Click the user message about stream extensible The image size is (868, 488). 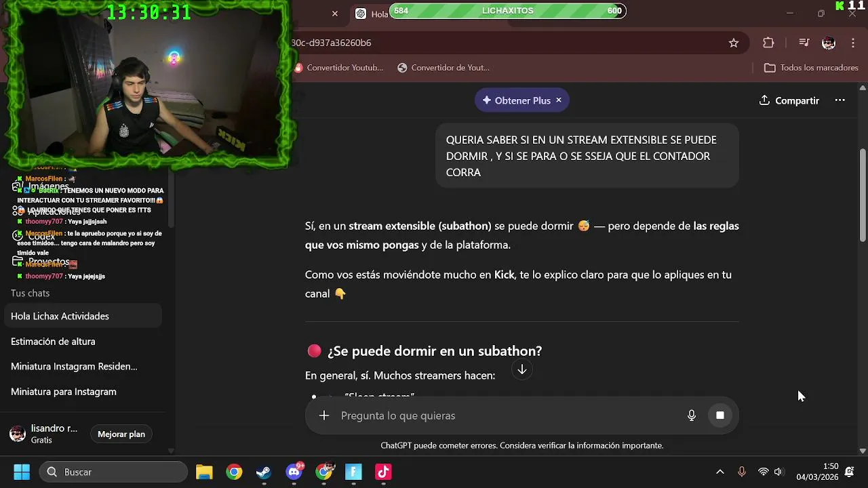coord(587,156)
